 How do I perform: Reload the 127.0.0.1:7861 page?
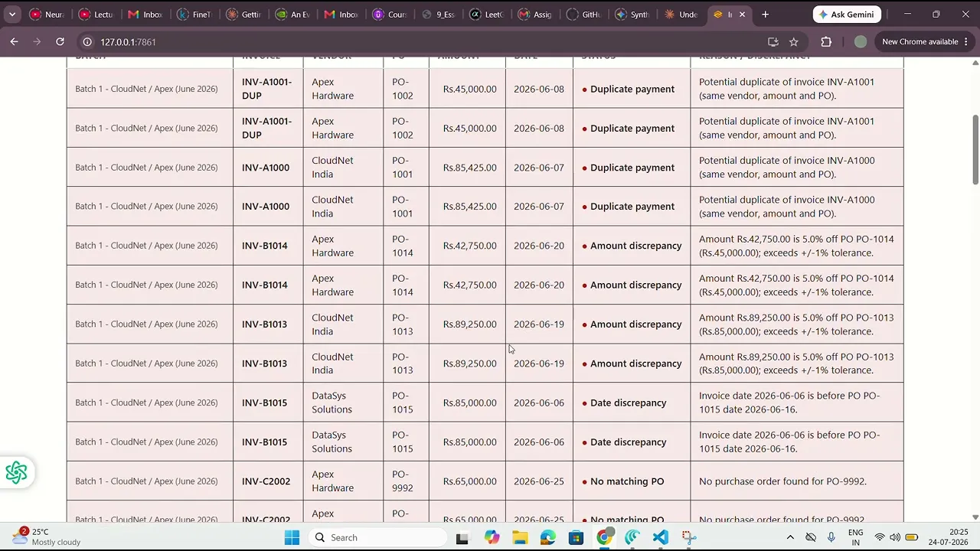60,41
